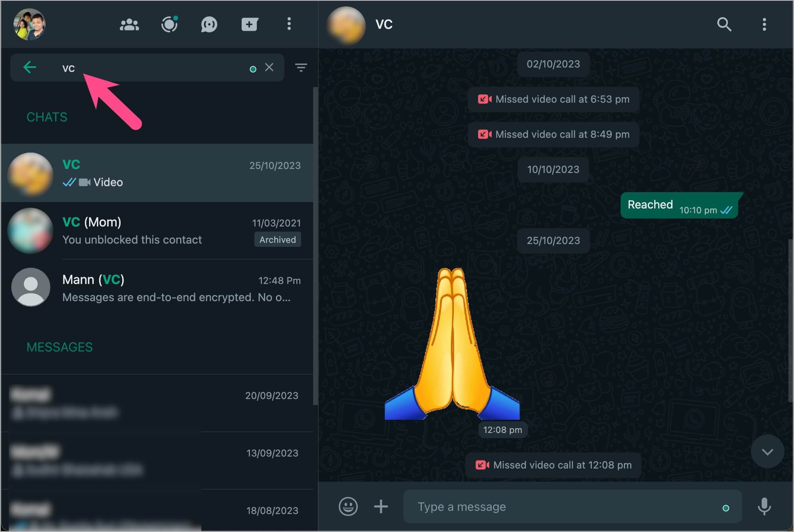The width and height of the screenshot is (794, 532).
Task: Expand CHATS section in search results
Action: pyautogui.click(x=46, y=117)
